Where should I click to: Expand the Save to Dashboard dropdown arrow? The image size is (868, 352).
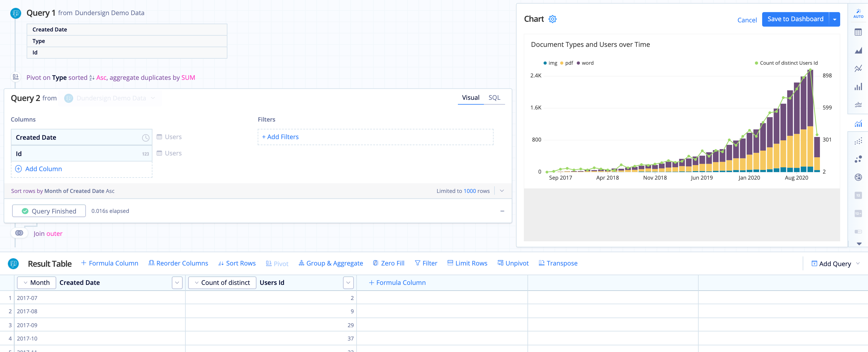[834, 19]
